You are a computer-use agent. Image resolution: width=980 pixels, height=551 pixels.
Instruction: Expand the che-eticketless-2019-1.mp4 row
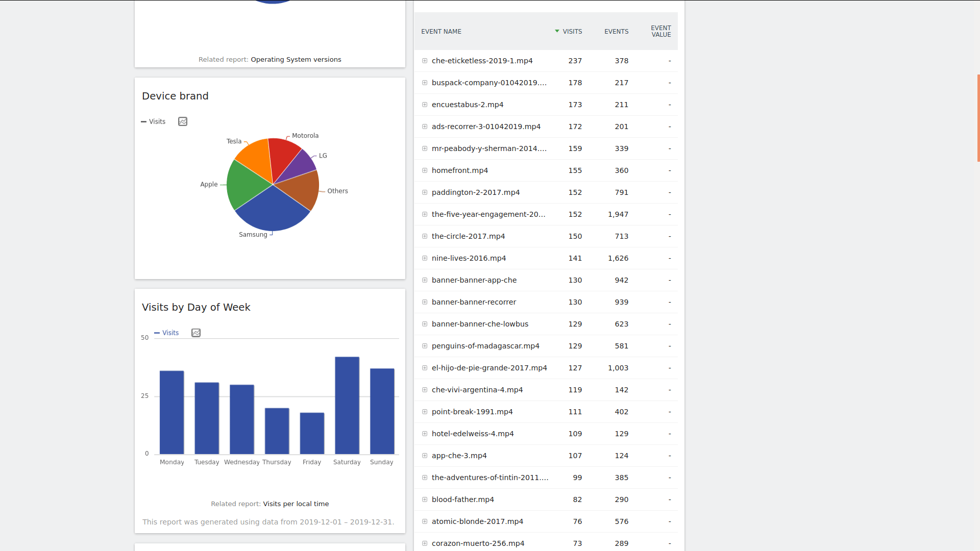click(425, 61)
